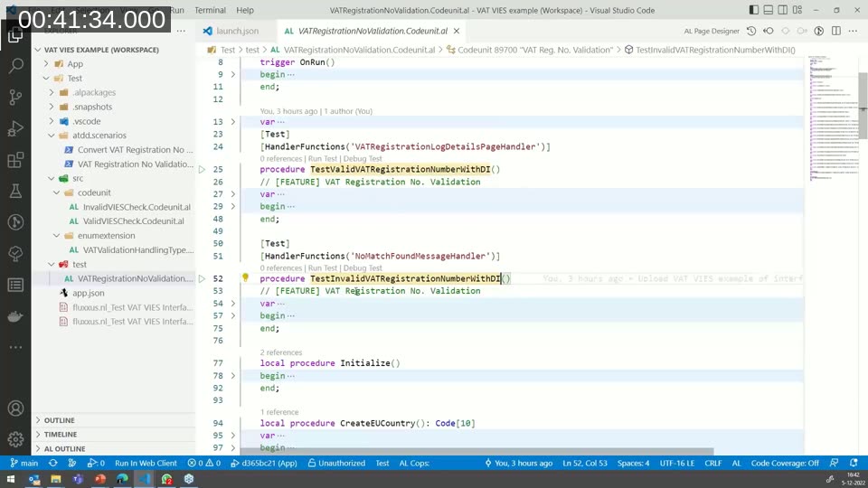Toggle Code Coverage: Off in status bar
Screen dimensions: 868x488
pyautogui.click(x=785, y=463)
